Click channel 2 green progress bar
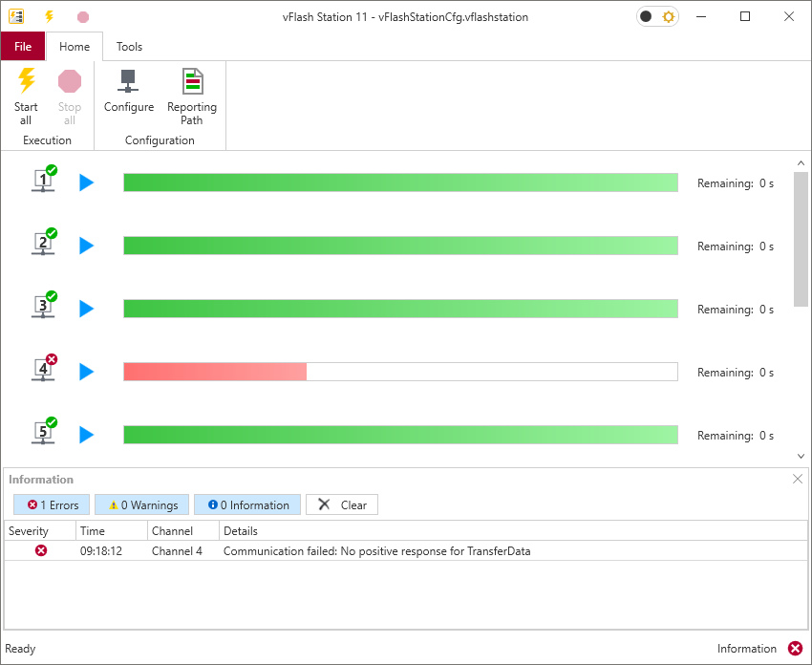Viewport: 812px width, 665px height. 400,246
